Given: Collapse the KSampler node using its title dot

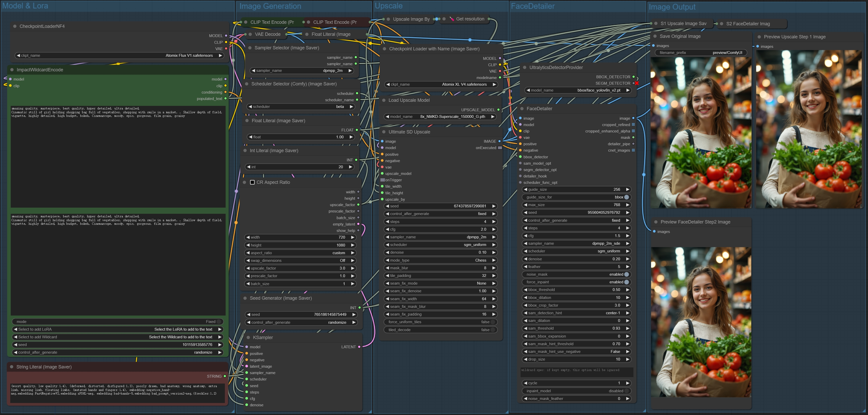Looking at the screenshot, I should pos(248,338).
